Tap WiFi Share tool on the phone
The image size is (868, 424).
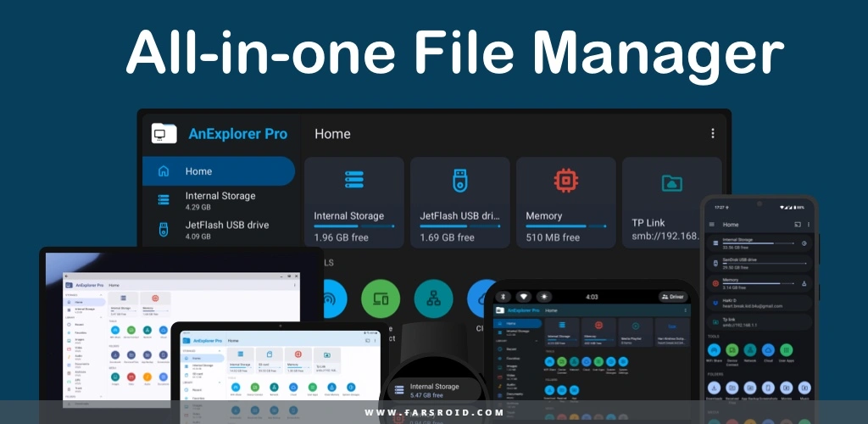714,350
